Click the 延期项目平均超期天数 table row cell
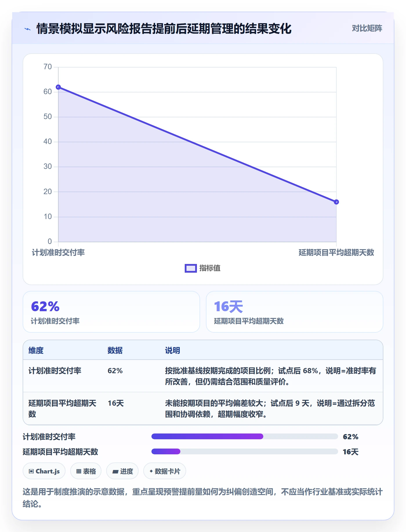Image resolution: width=406 pixels, height=532 pixels. click(x=62, y=409)
